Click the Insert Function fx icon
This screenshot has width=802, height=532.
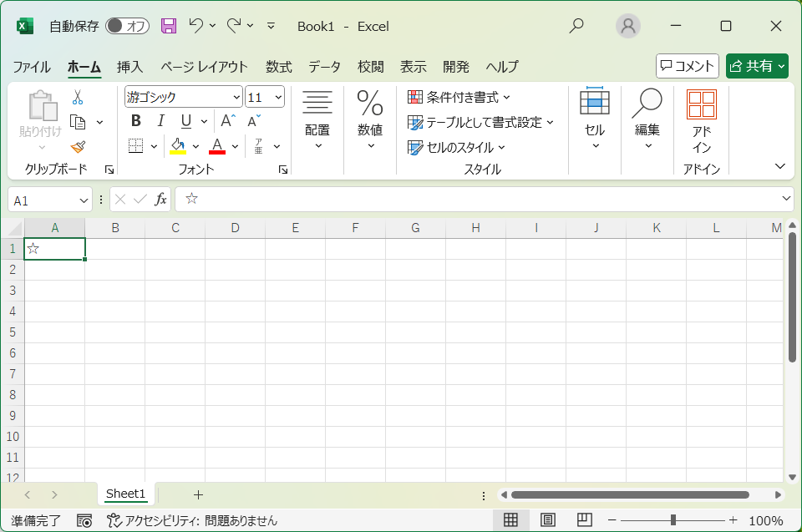click(160, 200)
